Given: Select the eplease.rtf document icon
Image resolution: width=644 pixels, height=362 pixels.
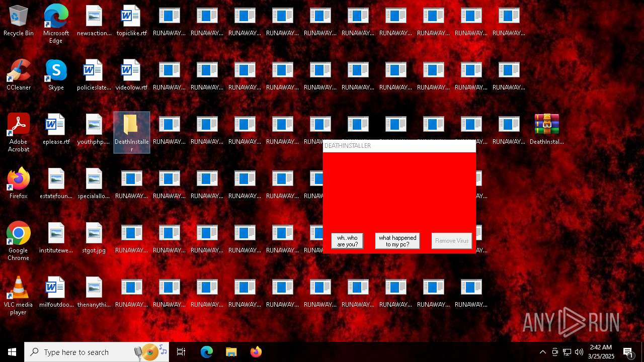Looking at the screenshot, I should point(56,130).
